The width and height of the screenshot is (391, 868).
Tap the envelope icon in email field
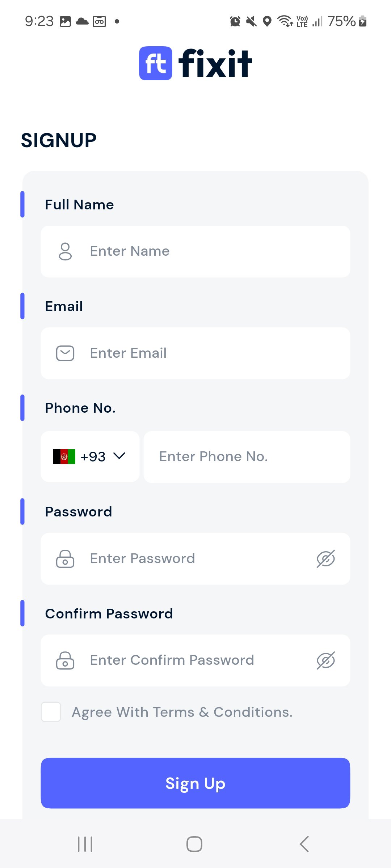(x=65, y=353)
